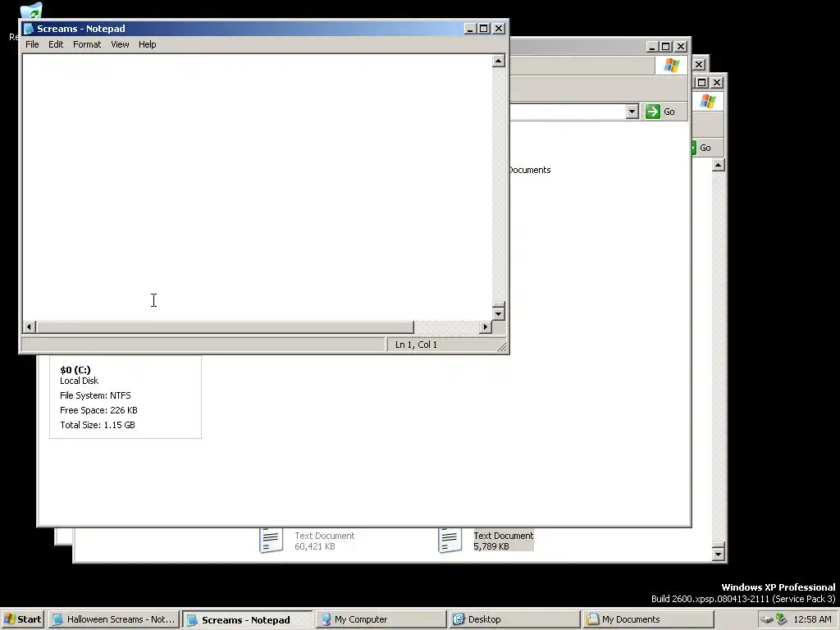Close the Screams Notepad window
Image resolution: width=840 pixels, height=630 pixels.
coord(499,29)
